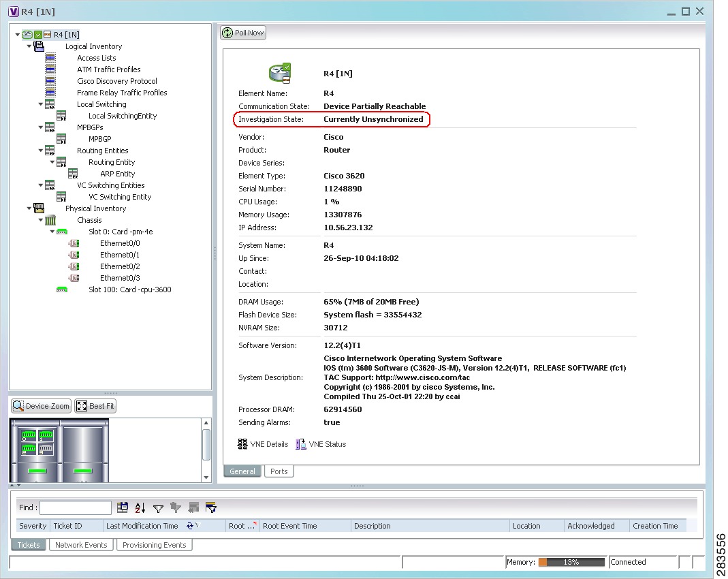This screenshot has height=579, width=728.
Task: Click the large router icon in the properties pane
Action: tap(279, 74)
